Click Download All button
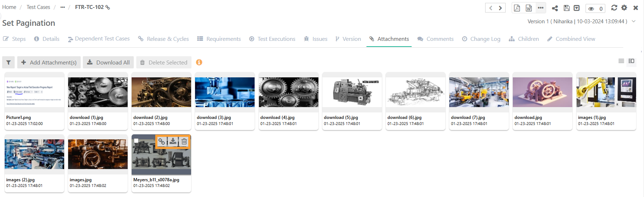This screenshot has height=197, width=644. click(108, 62)
